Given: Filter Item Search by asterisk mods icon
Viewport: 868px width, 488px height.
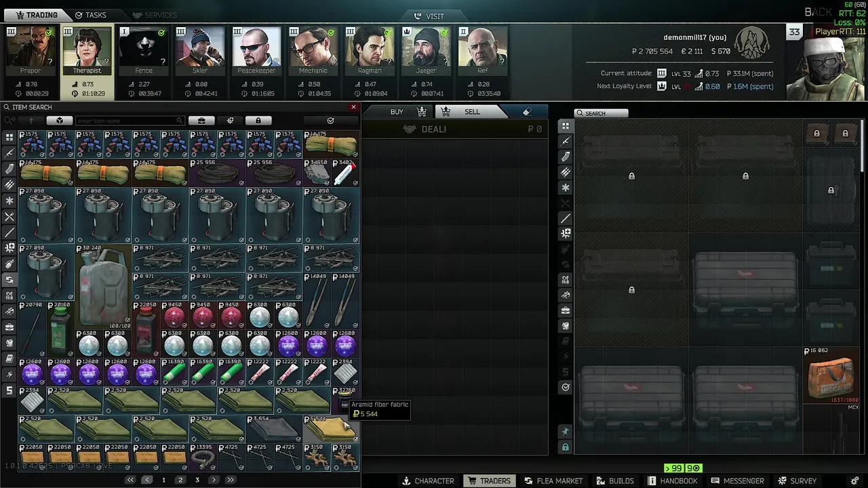Looking at the screenshot, I should 9,201.
